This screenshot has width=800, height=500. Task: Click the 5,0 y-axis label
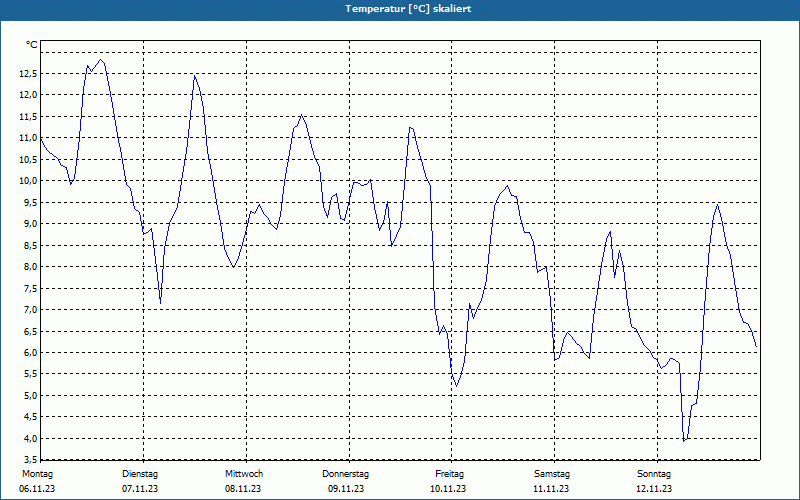click(x=30, y=395)
